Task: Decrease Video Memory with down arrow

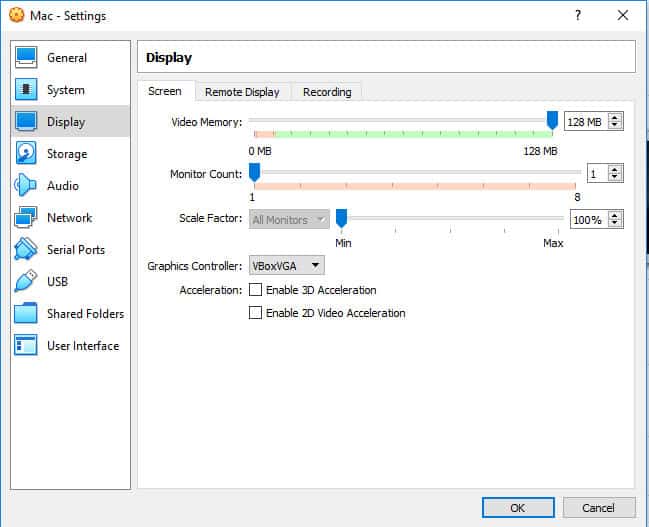Action: click(615, 126)
